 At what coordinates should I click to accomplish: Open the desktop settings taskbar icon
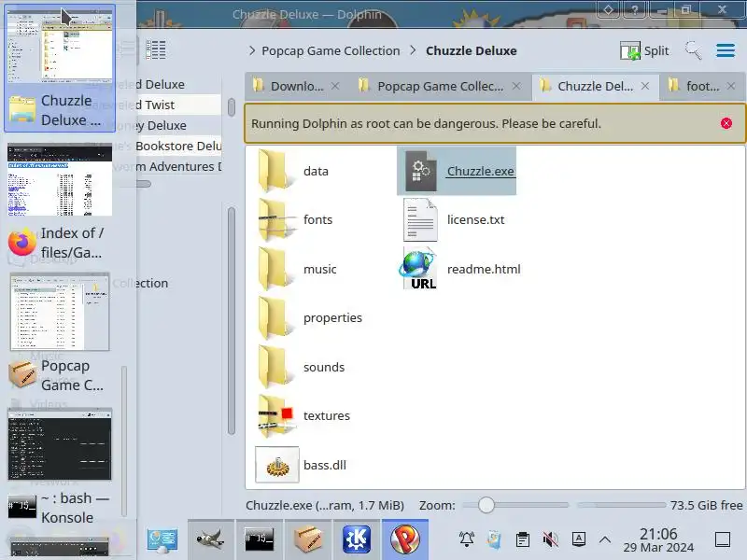[x=162, y=539]
